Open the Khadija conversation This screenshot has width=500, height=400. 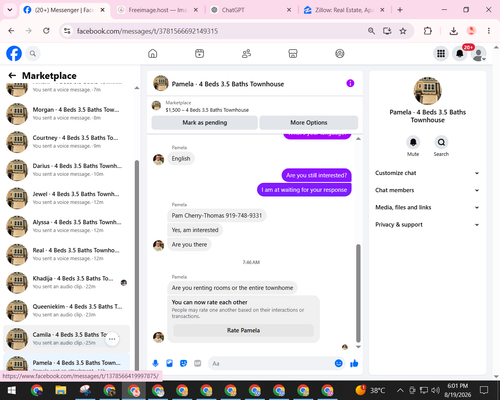(67, 283)
